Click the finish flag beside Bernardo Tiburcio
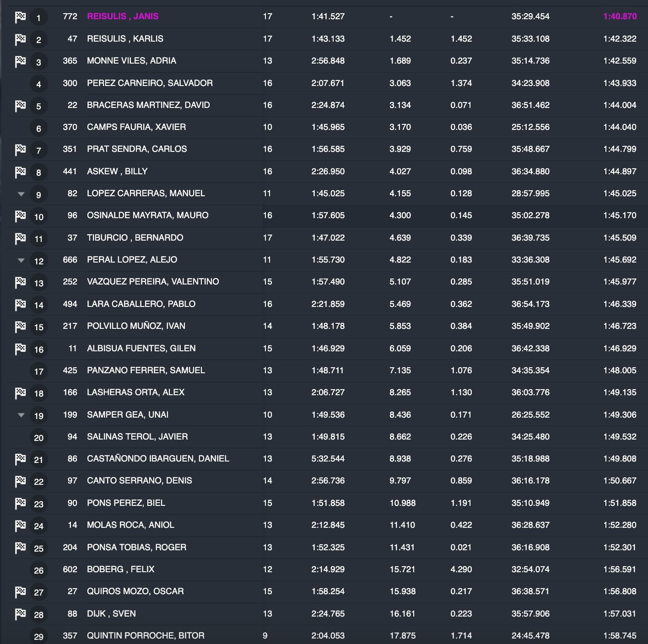The height and width of the screenshot is (644, 648). [x=20, y=238]
